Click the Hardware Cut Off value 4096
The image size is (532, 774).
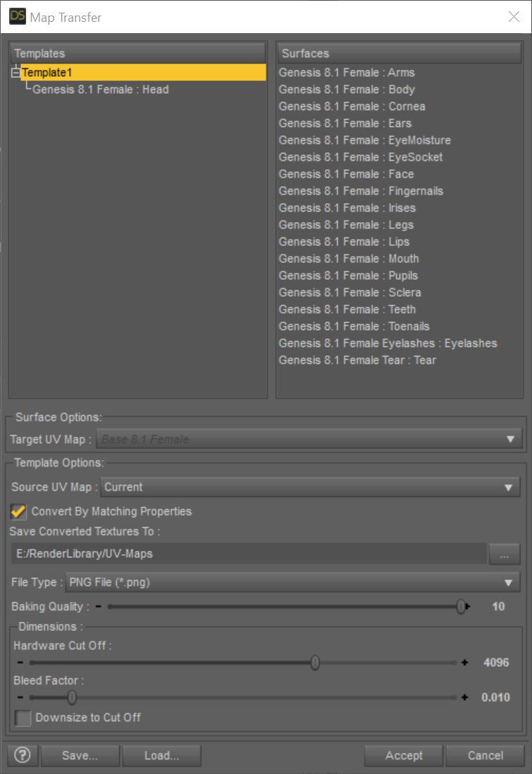click(496, 663)
